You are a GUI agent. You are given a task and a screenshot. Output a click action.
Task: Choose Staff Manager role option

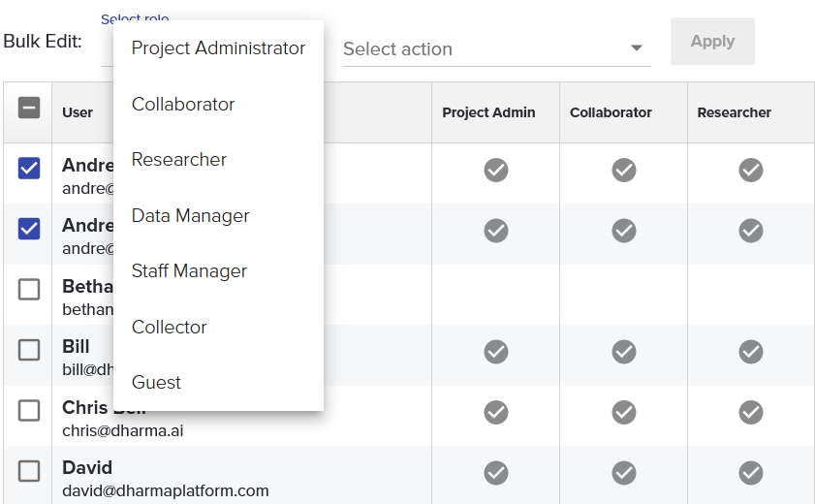189,271
